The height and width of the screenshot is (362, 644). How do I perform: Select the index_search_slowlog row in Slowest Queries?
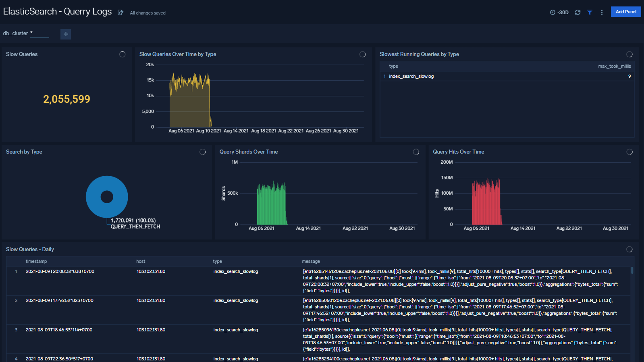click(x=411, y=76)
